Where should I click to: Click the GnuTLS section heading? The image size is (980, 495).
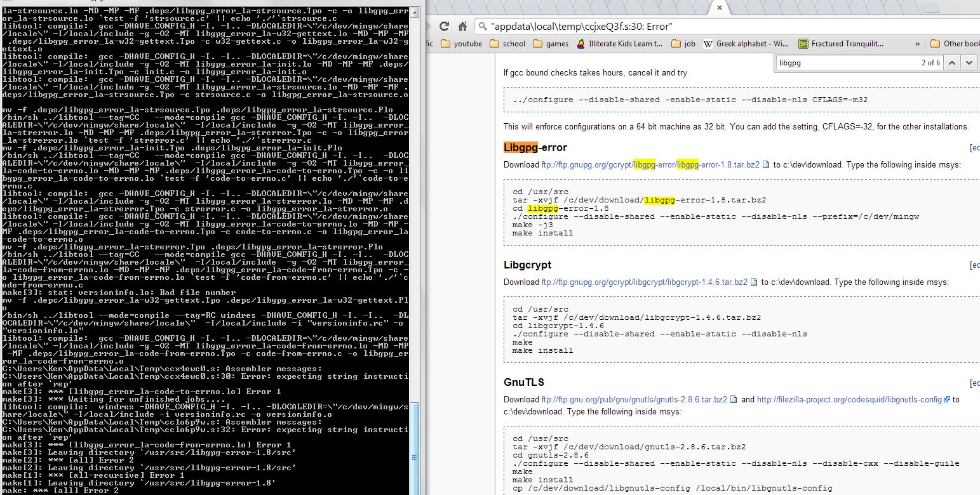pyautogui.click(x=524, y=382)
